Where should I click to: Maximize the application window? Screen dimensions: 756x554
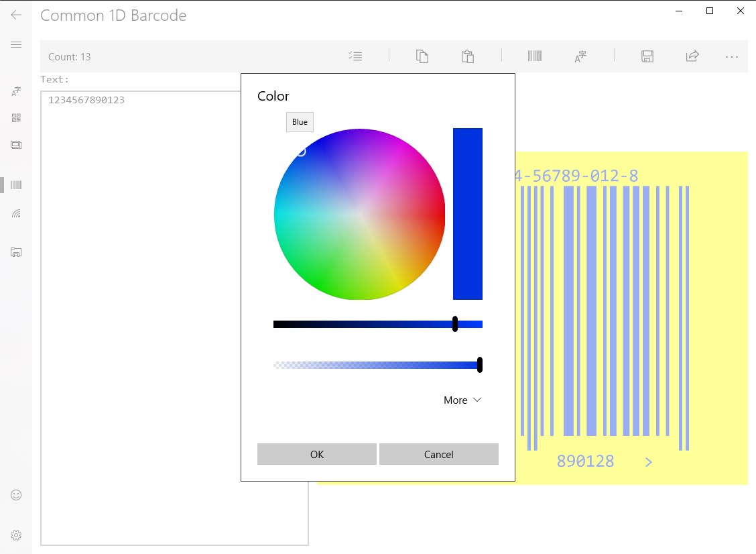point(710,11)
